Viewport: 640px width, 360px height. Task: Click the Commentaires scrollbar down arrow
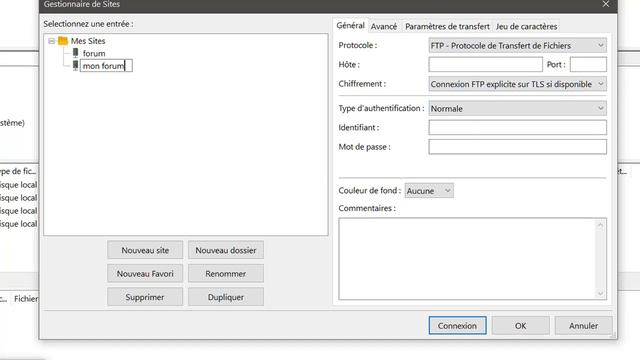coord(600,293)
